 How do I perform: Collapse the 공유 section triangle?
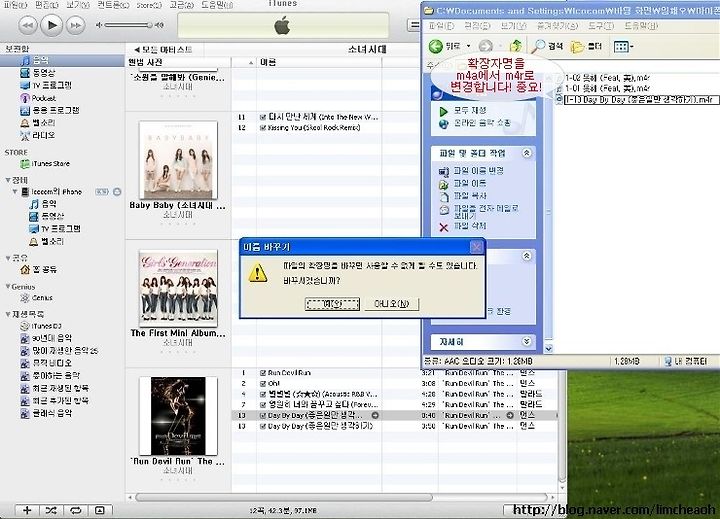[8, 258]
